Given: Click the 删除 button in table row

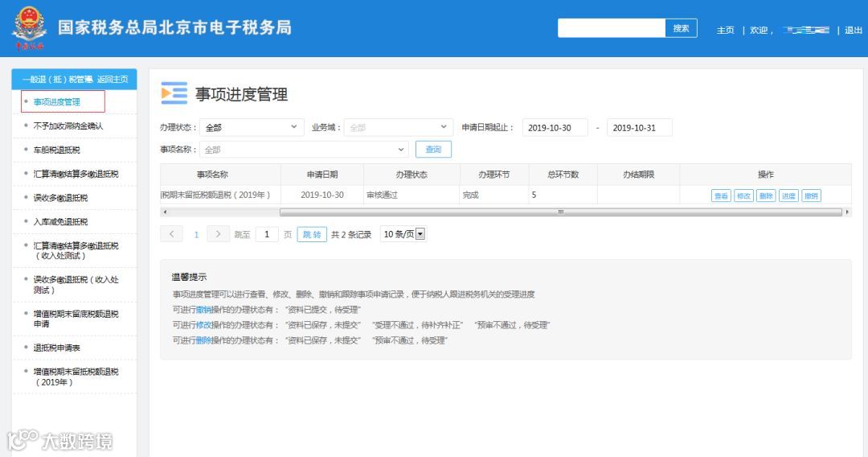Looking at the screenshot, I should tap(766, 196).
